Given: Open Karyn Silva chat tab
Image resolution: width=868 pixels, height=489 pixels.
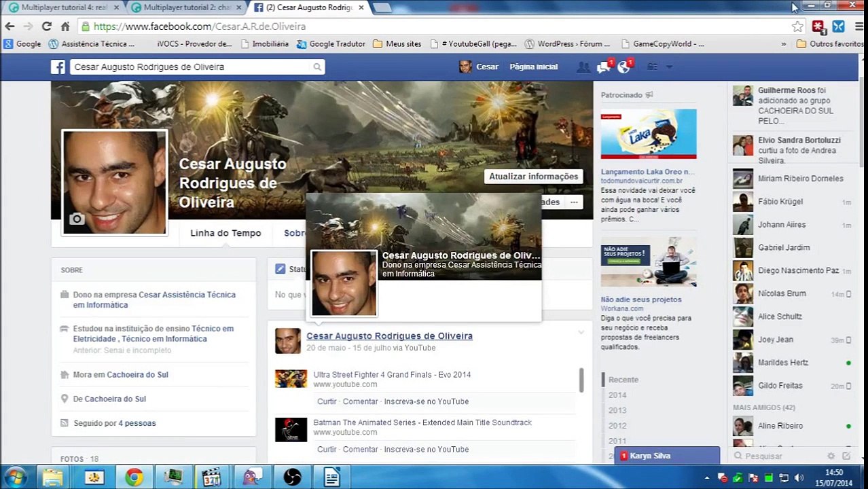Looking at the screenshot, I should coord(667,456).
